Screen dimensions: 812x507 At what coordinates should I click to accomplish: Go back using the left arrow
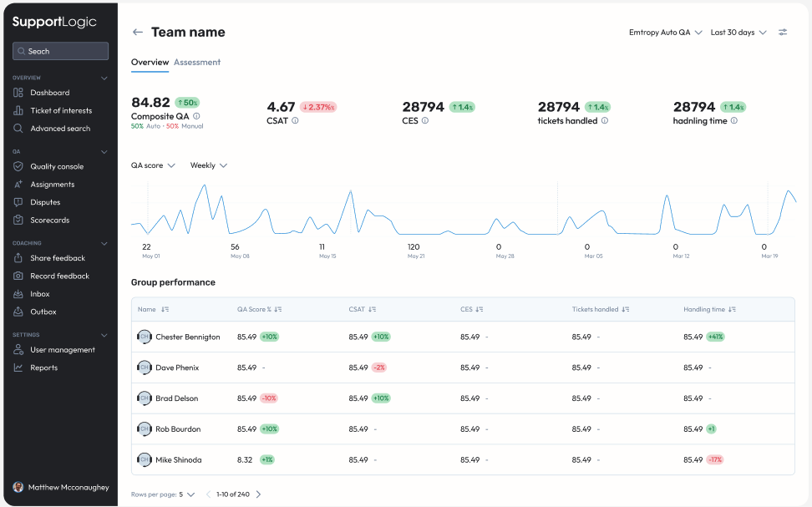point(137,32)
